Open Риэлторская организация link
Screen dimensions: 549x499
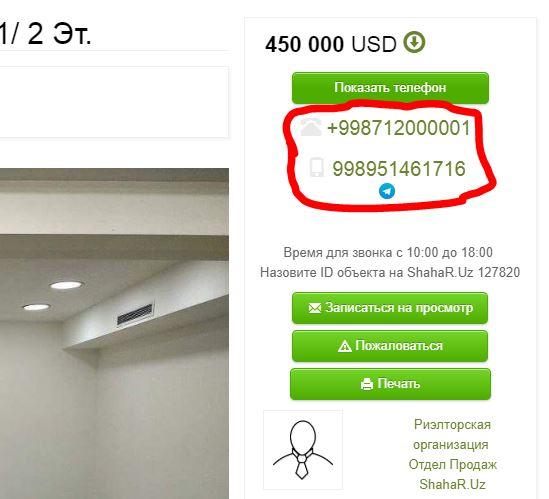click(452, 435)
